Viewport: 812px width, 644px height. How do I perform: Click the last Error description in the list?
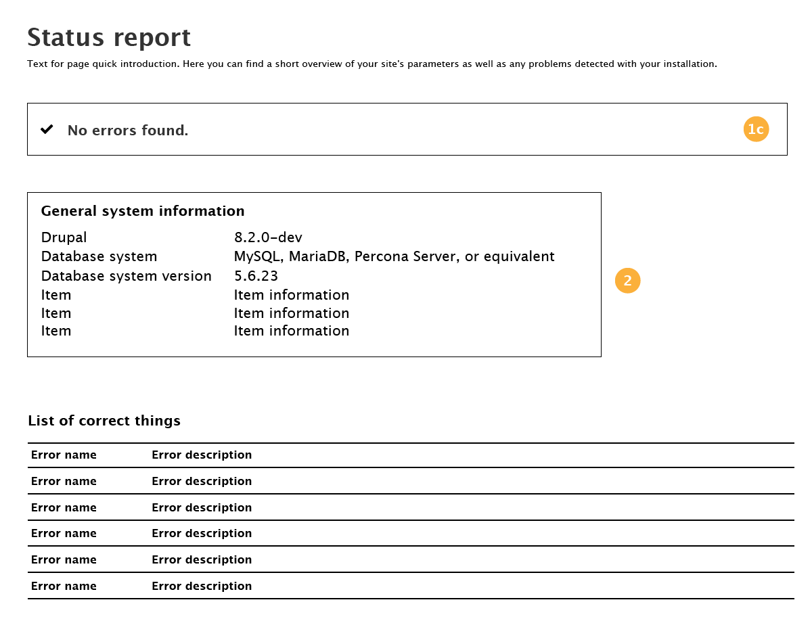click(x=202, y=586)
